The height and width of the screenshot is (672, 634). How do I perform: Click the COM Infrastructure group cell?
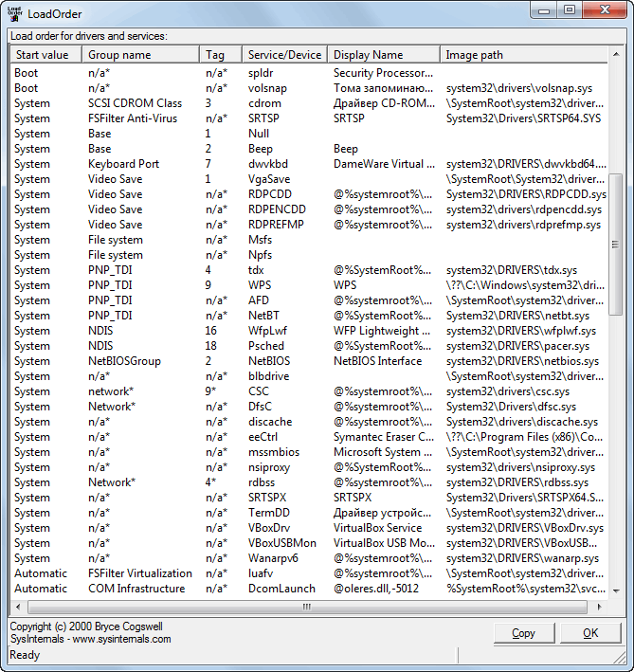(136, 589)
